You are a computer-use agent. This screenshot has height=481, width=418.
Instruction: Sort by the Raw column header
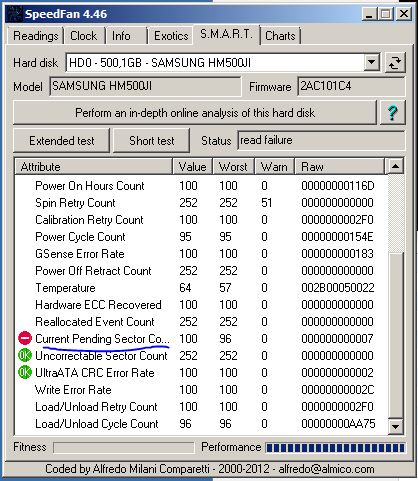point(340,166)
